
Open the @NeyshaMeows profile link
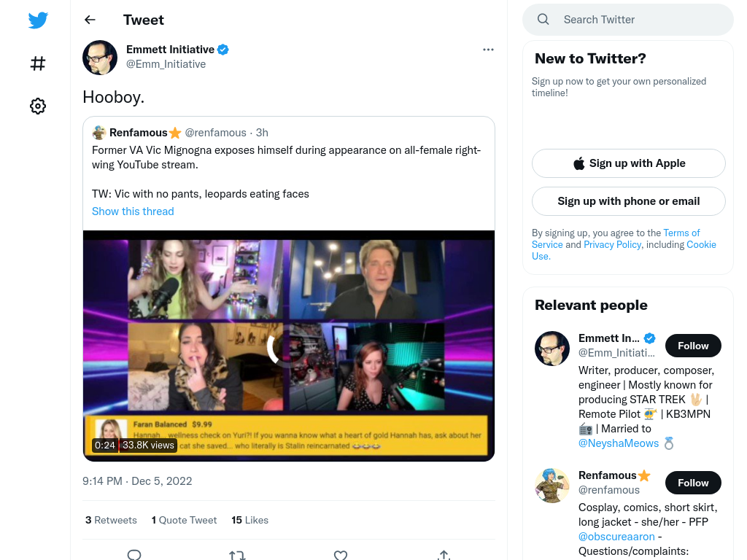(618, 443)
